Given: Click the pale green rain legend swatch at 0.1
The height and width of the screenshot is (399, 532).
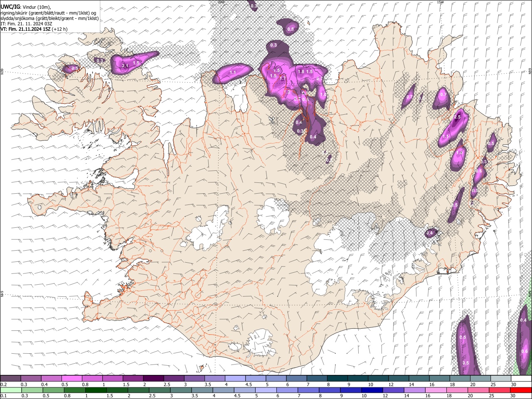Looking at the screenshot, I should pos(11,390).
